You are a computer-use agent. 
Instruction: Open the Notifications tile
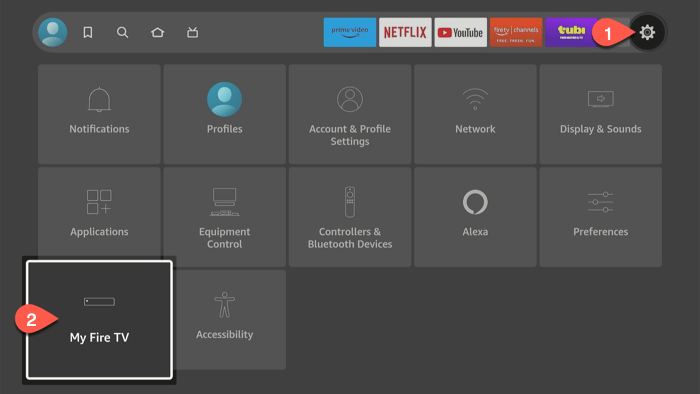(x=99, y=114)
